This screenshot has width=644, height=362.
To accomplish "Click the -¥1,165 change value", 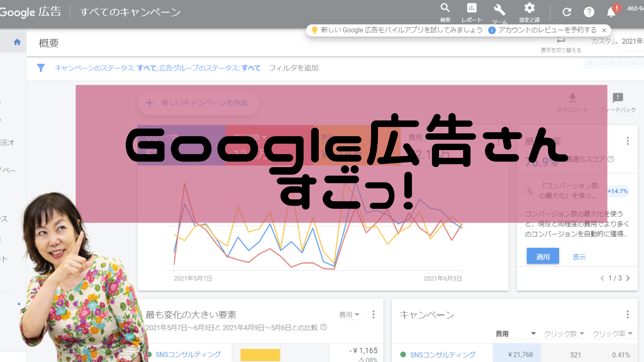I will pyautogui.click(x=363, y=351).
